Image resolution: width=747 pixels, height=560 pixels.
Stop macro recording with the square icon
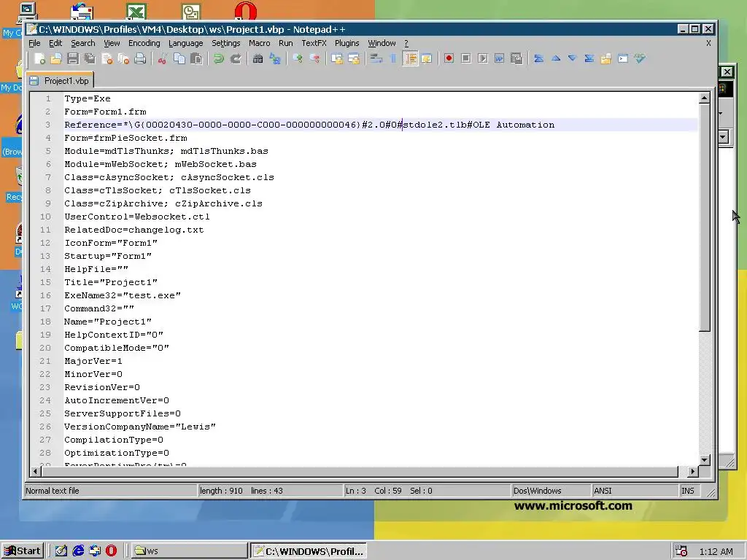[466, 58]
